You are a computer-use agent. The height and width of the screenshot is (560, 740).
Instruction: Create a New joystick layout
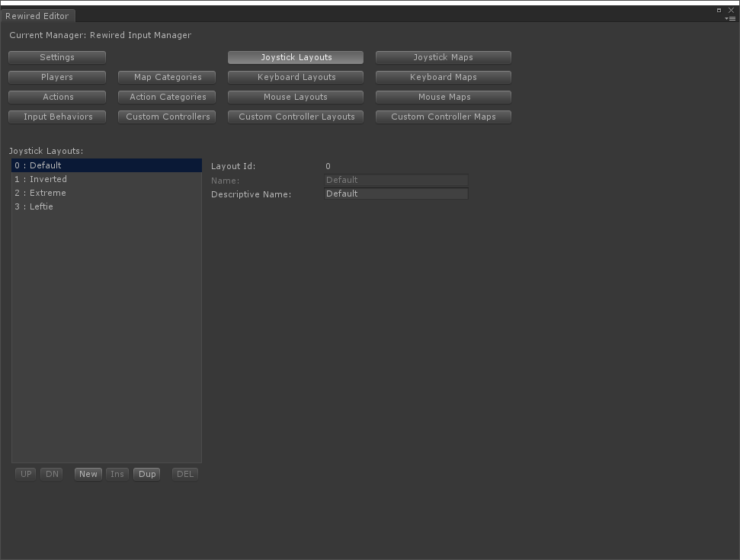(x=88, y=474)
